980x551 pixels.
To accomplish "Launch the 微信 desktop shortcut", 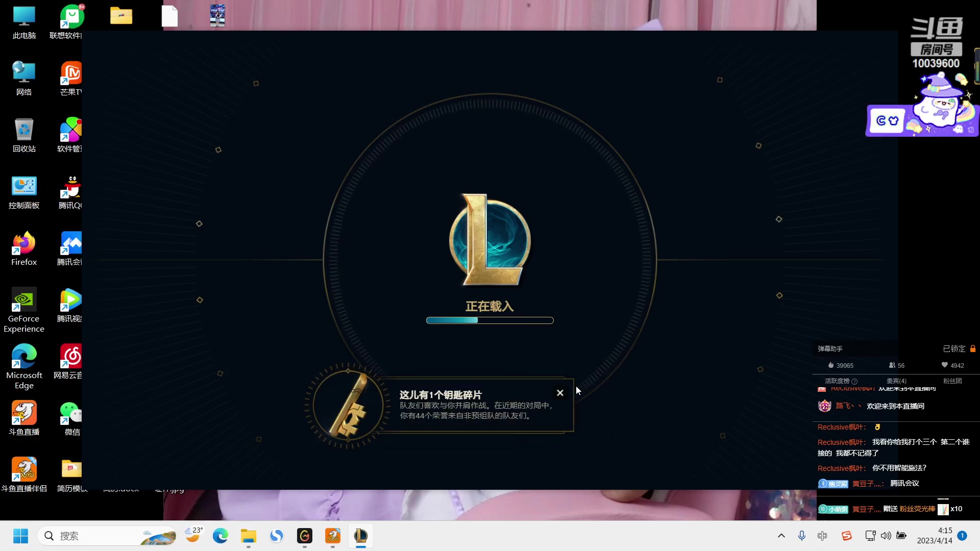I will pos(70,419).
